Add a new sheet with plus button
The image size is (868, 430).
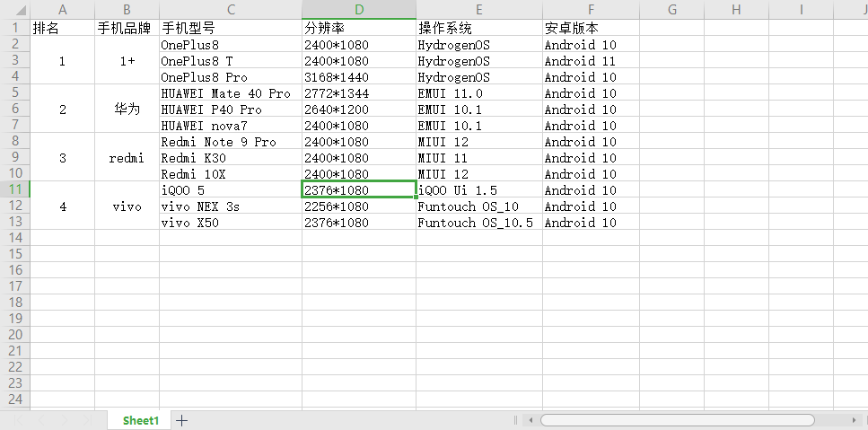pyautogui.click(x=181, y=421)
